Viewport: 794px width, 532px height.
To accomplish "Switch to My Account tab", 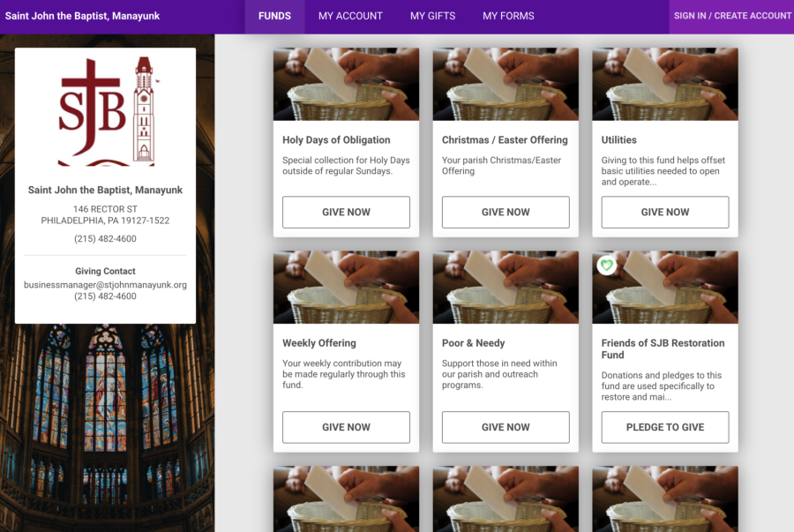I will [350, 16].
